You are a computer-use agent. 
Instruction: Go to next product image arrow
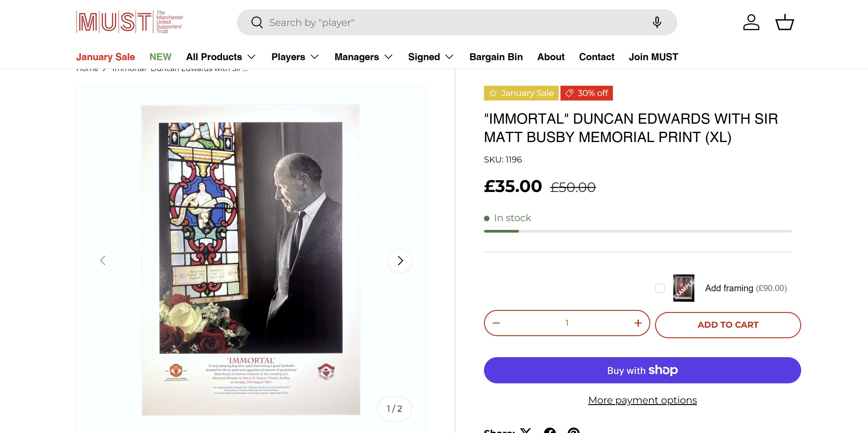pos(400,261)
